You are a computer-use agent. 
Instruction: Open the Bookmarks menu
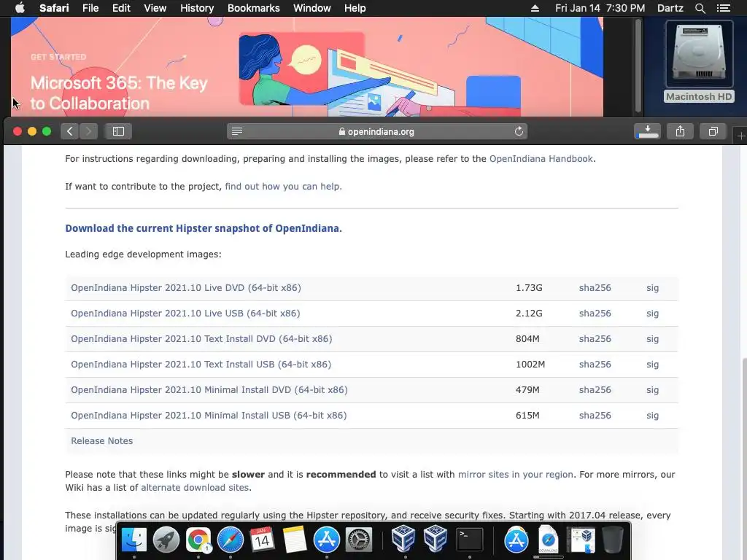[x=253, y=8]
